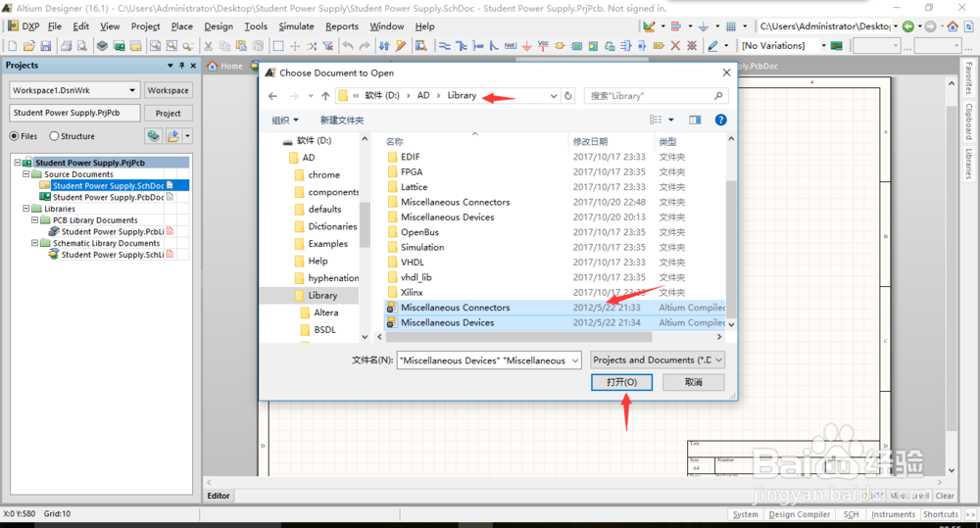Image resolution: width=980 pixels, height=528 pixels.
Task: Open the Projects and Documents file type dropdown
Action: point(718,360)
